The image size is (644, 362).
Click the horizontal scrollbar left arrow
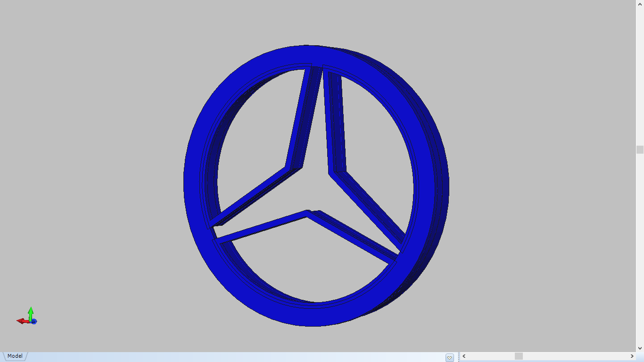(464, 356)
